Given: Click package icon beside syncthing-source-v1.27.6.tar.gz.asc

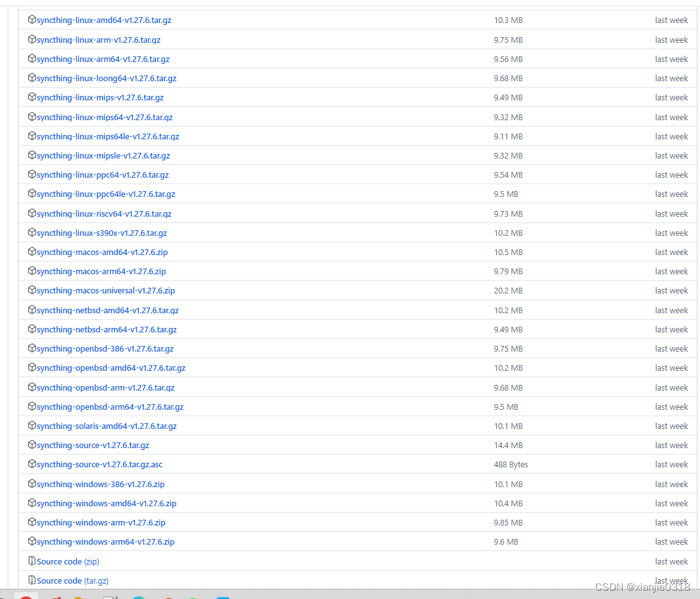Looking at the screenshot, I should 32,463.
